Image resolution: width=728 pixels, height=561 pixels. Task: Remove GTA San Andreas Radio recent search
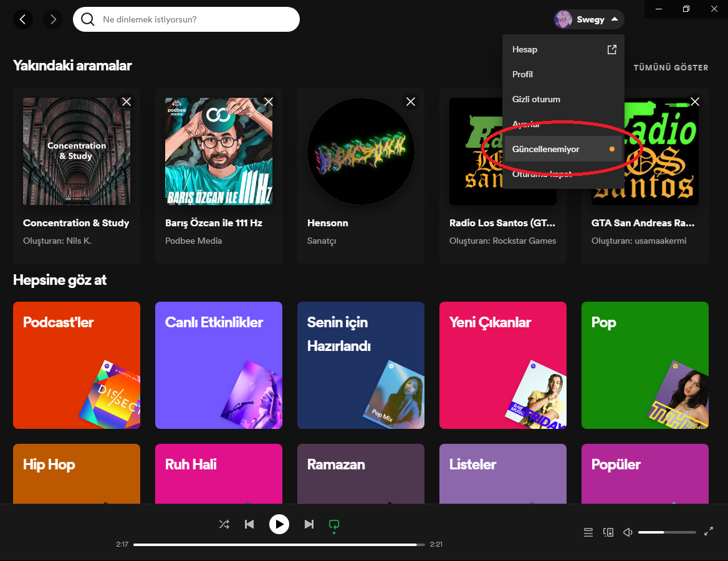(694, 102)
